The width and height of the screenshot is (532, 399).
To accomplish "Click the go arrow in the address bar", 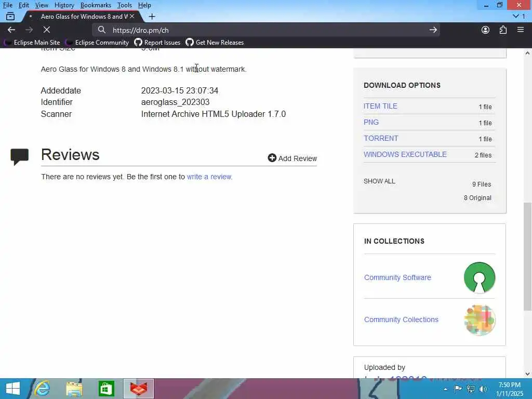I will 433,30.
